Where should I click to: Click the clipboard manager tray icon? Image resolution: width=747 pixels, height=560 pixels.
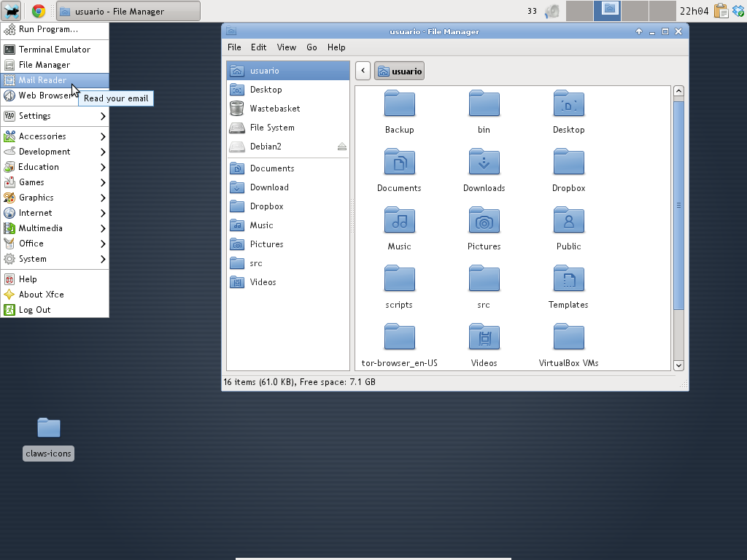721,11
